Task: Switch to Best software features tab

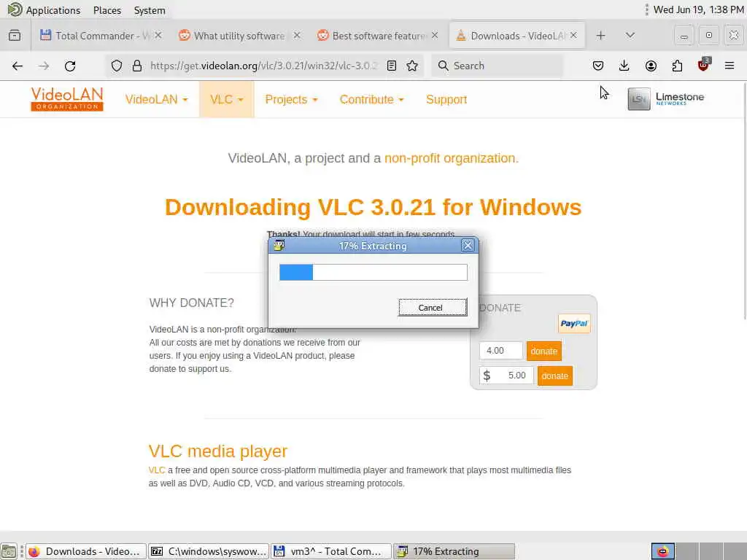Action: click(377, 35)
